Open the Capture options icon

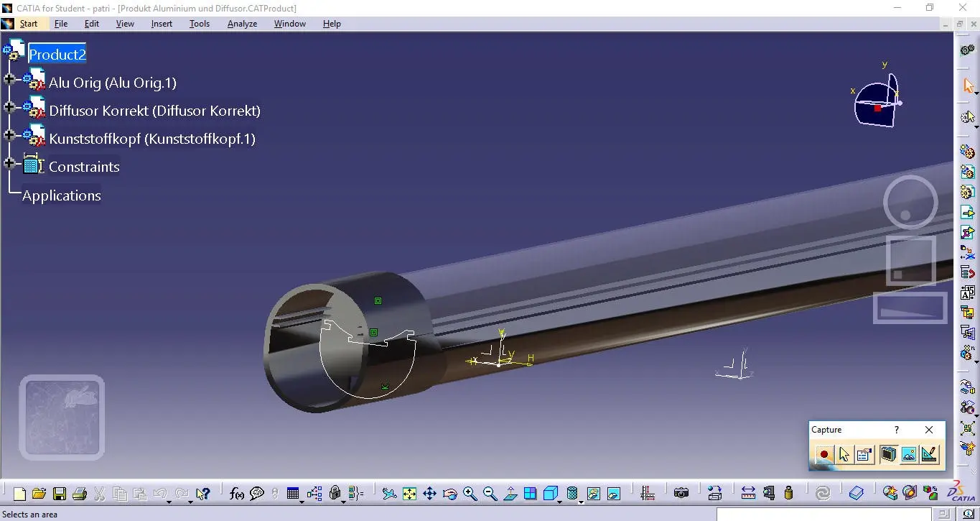click(x=864, y=454)
